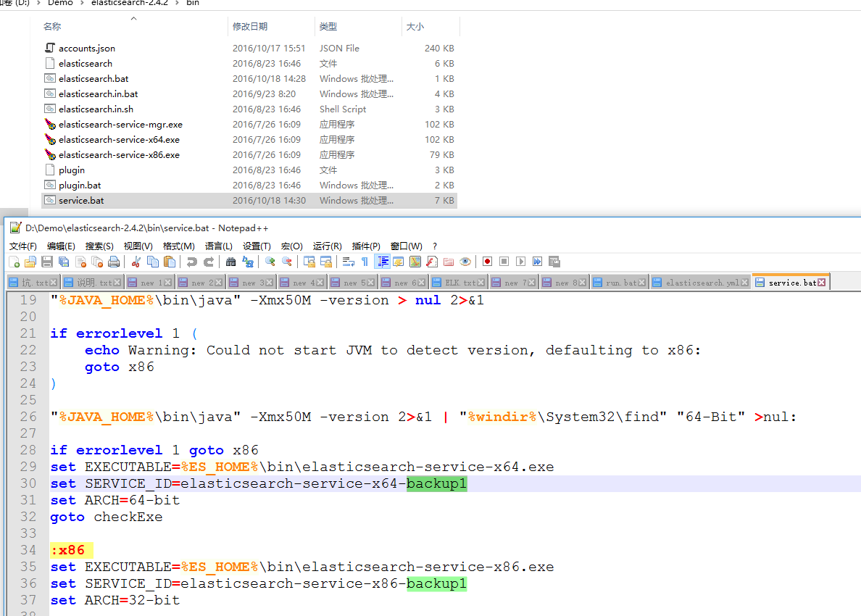Open the 语言(L) menu
Screen dimensions: 861x616
(x=219, y=246)
